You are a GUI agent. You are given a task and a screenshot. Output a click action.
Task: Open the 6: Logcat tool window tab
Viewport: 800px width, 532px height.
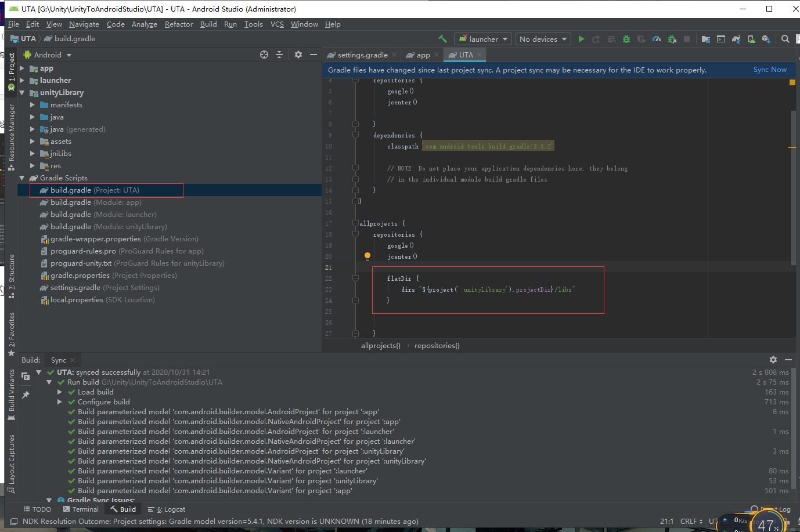click(x=167, y=509)
